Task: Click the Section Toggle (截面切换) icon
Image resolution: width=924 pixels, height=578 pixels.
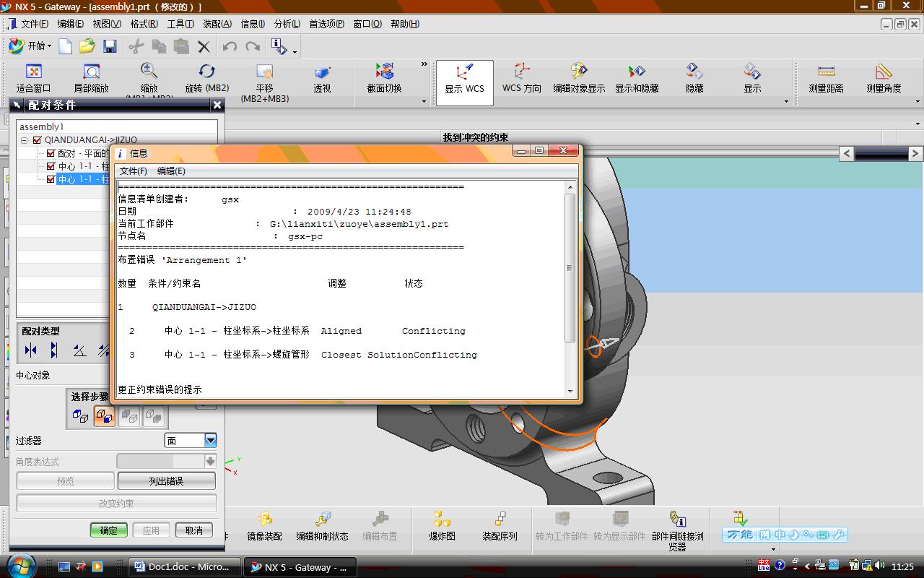Action: (384, 79)
